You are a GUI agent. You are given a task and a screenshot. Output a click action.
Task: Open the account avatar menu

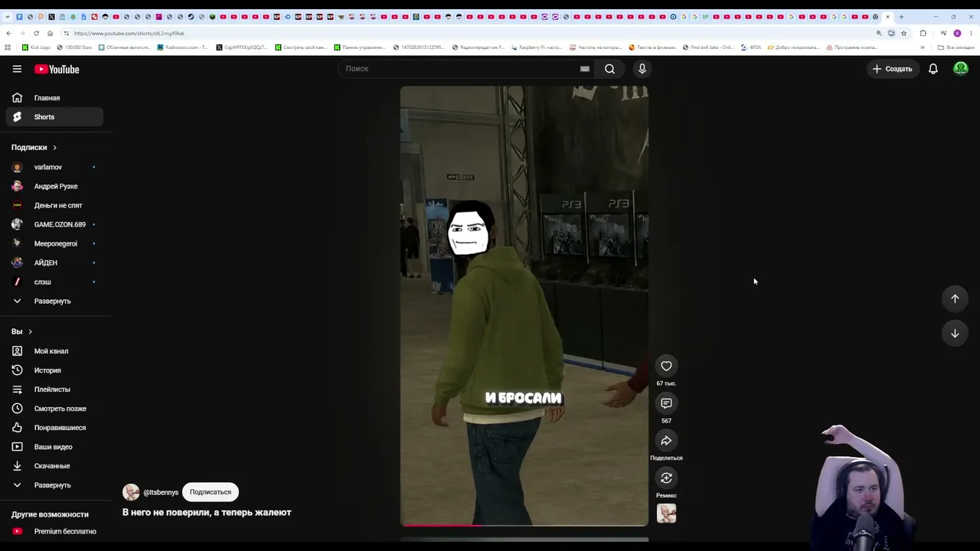[961, 69]
